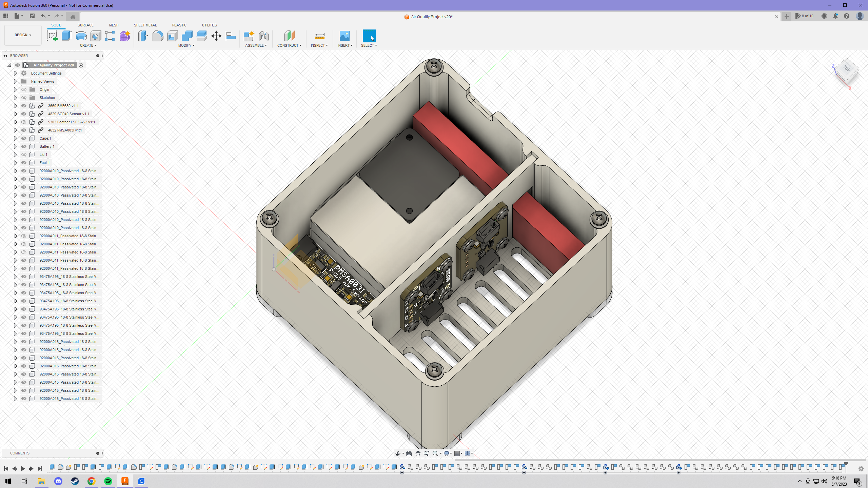Play the timeline animation
This screenshot has width=868, height=488.
coord(23,469)
